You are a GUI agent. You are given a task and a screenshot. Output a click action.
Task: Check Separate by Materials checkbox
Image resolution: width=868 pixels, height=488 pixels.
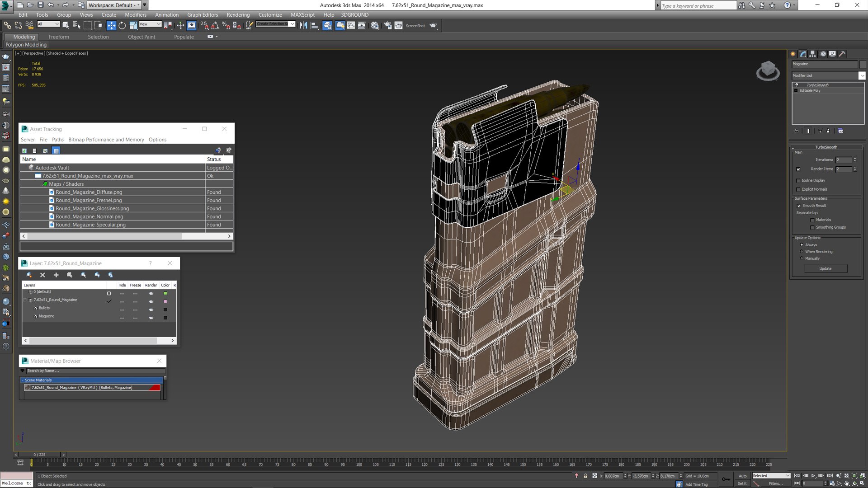click(x=812, y=220)
